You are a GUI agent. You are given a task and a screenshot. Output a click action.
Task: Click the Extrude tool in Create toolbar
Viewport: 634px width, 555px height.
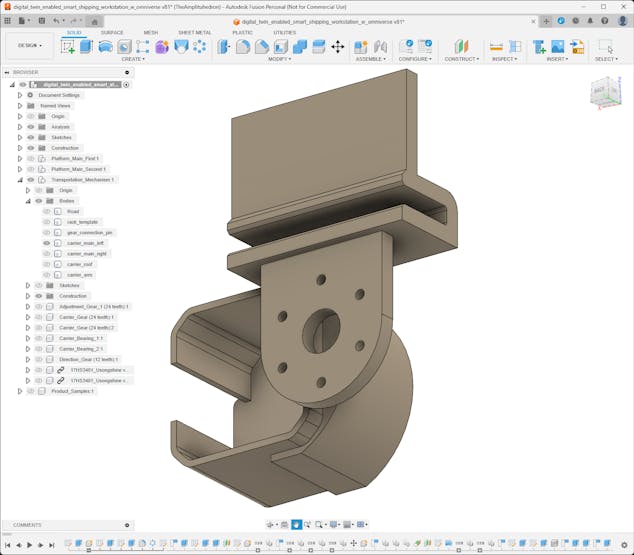(86, 46)
